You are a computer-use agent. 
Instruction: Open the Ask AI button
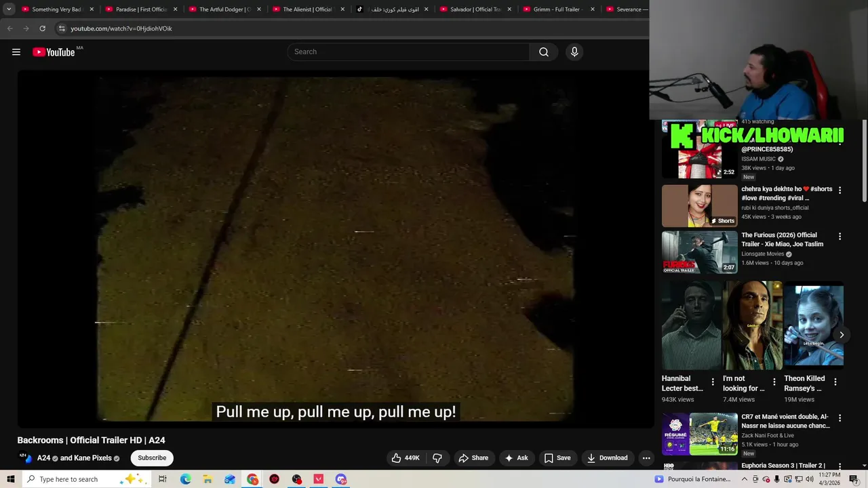pyautogui.click(x=516, y=458)
